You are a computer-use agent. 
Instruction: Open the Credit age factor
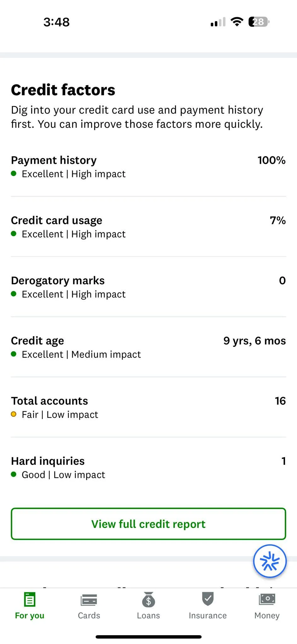click(x=148, y=347)
